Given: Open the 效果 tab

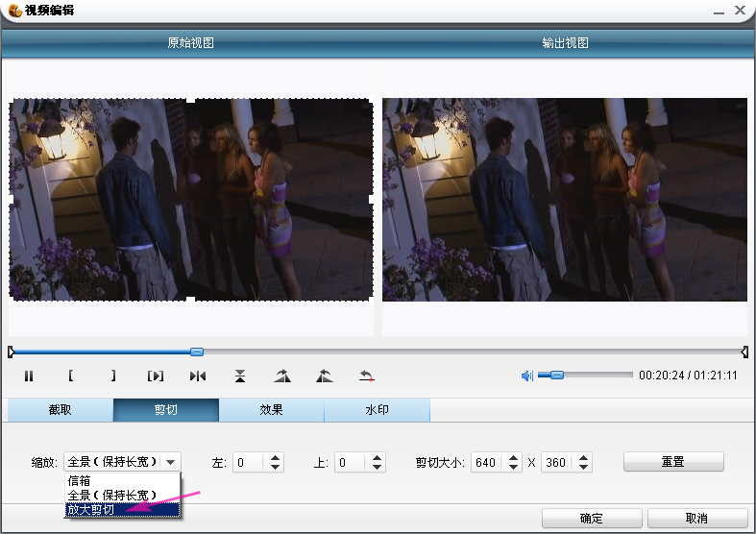Looking at the screenshot, I should (272, 410).
